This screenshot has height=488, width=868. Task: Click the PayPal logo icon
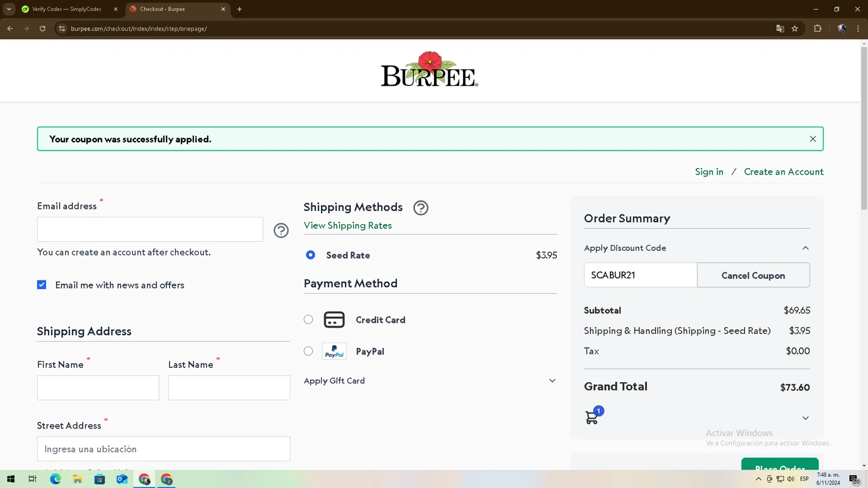pos(334,352)
